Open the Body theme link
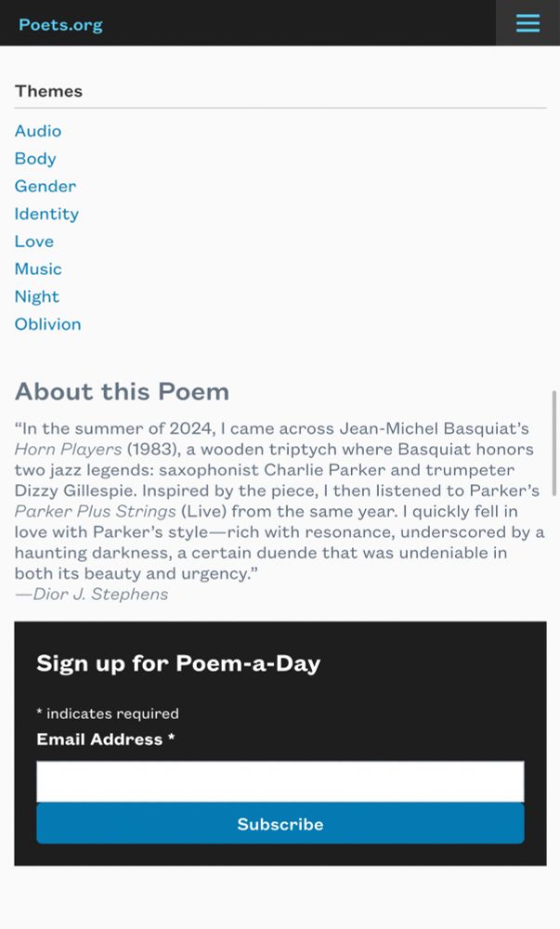560x929 pixels. (35, 159)
